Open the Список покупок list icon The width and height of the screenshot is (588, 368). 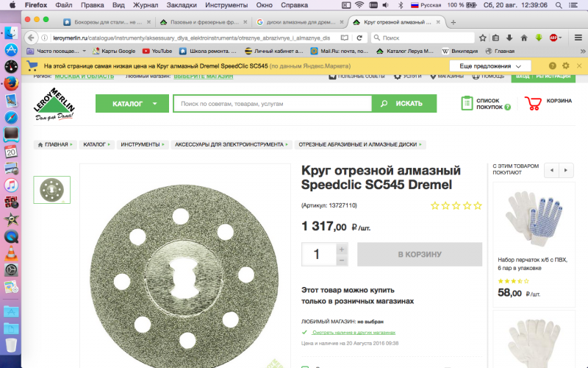[x=467, y=104]
